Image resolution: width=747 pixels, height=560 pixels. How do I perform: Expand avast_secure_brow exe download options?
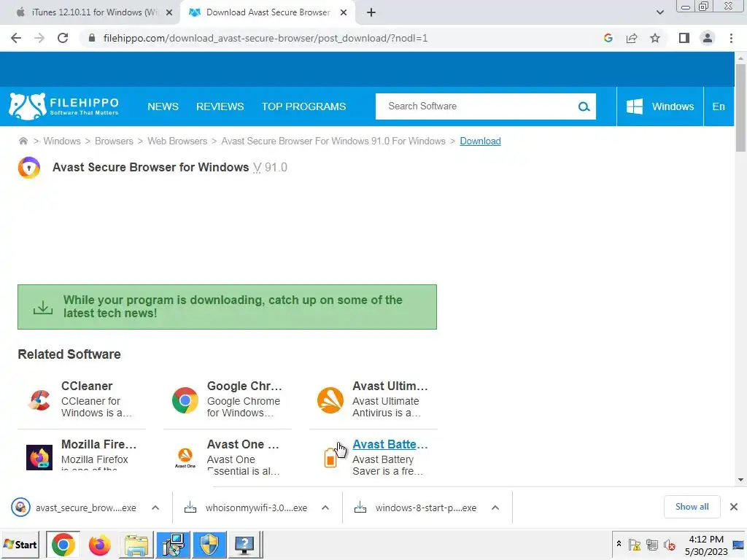coord(155,507)
